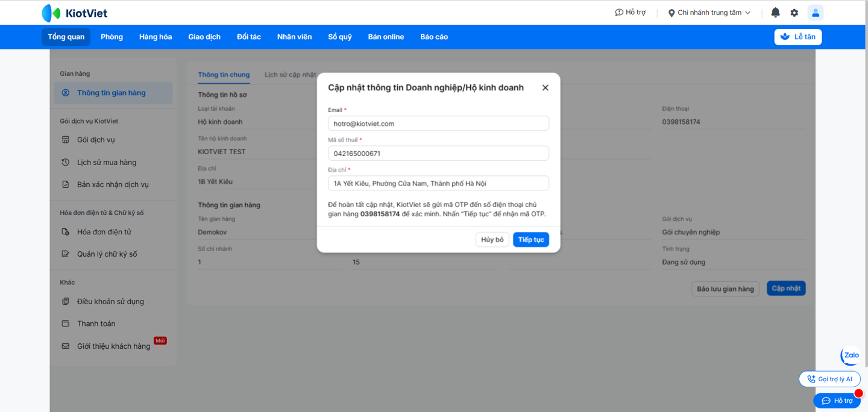
Task: Click the Hỗ trợ chat icon in header
Action: pyautogui.click(x=619, y=13)
